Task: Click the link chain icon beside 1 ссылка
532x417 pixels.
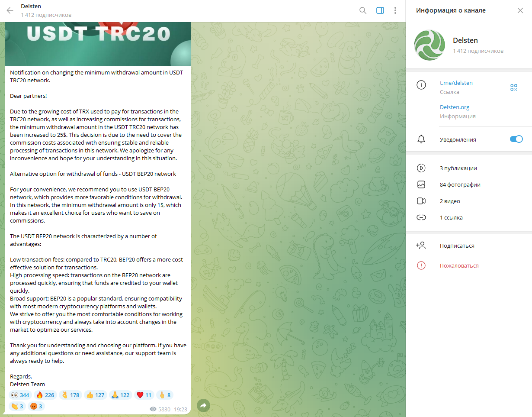Action: point(421,217)
